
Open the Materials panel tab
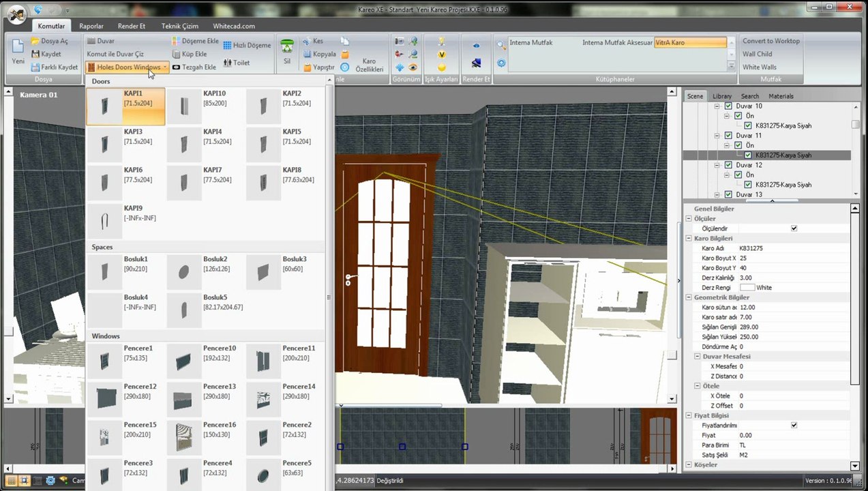coord(781,96)
